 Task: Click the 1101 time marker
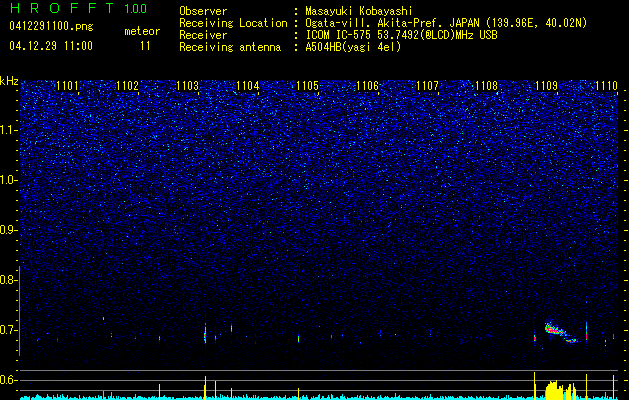click(67, 86)
